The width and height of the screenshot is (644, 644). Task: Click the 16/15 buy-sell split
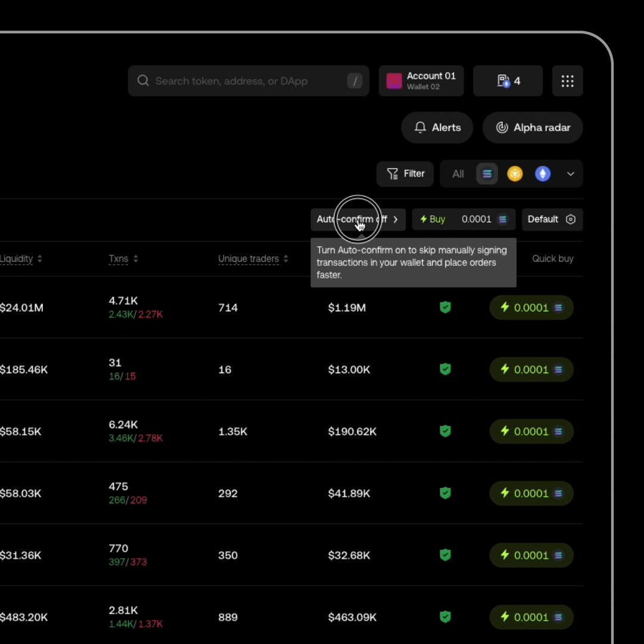122,376
